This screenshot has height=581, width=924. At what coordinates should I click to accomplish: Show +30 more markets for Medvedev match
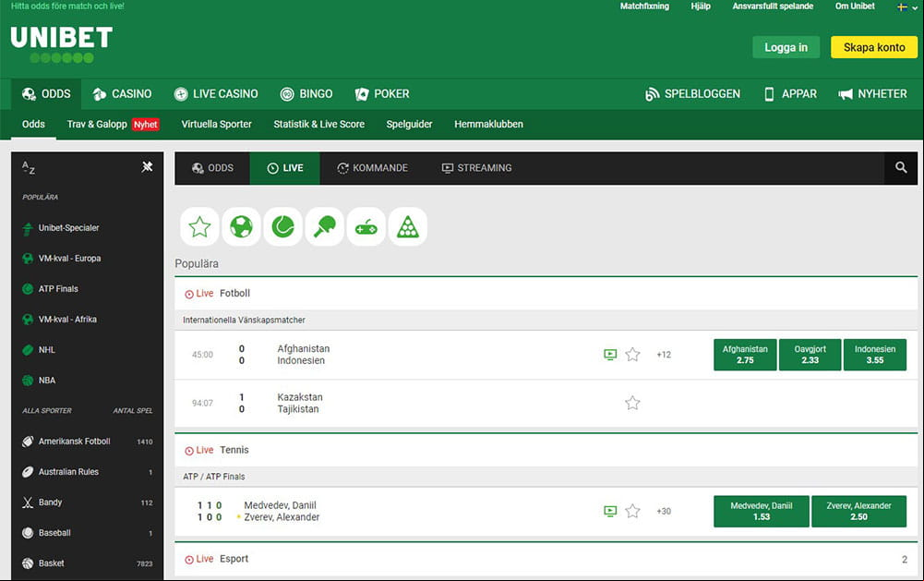(664, 512)
